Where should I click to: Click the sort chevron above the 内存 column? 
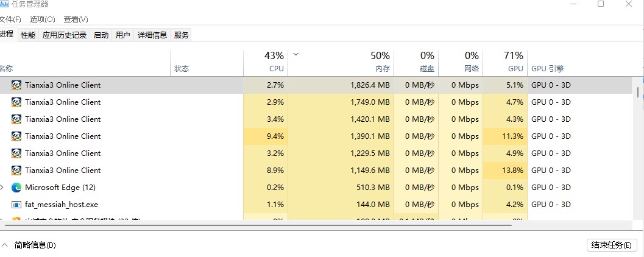click(295, 54)
